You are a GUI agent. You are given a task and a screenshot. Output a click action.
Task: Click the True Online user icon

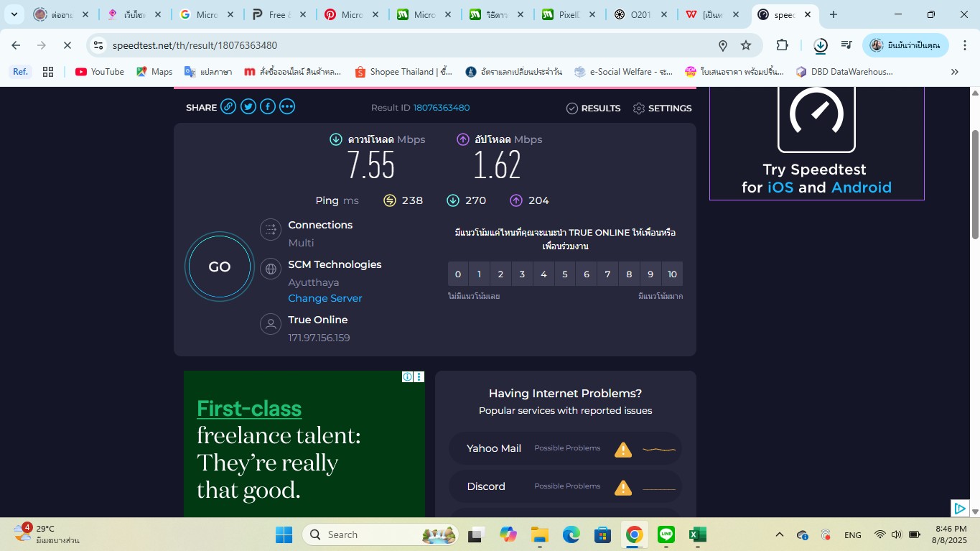[271, 324]
